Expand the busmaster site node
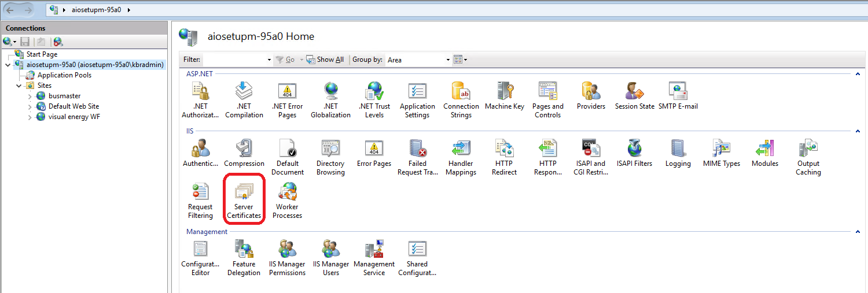 (30, 96)
